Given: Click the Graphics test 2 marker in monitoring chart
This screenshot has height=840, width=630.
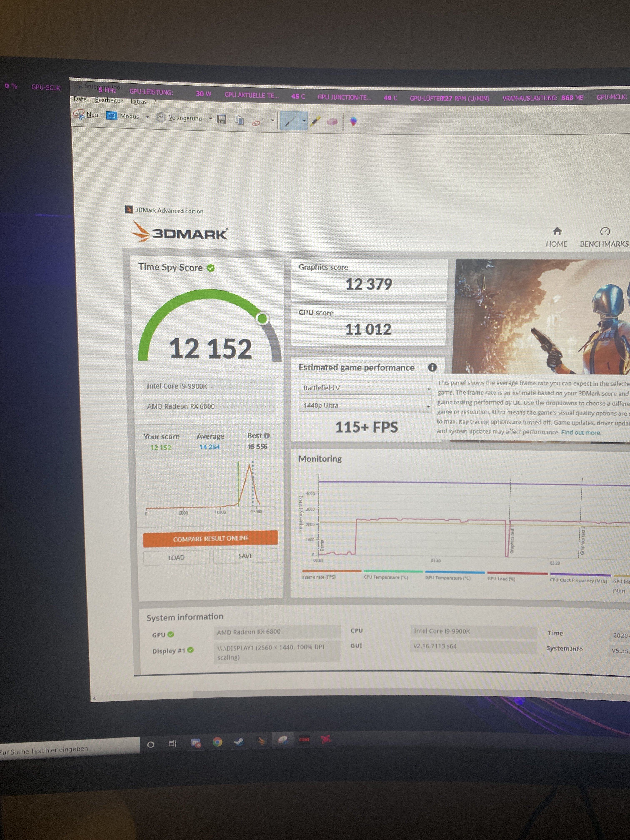Looking at the screenshot, I should [583, 540].
